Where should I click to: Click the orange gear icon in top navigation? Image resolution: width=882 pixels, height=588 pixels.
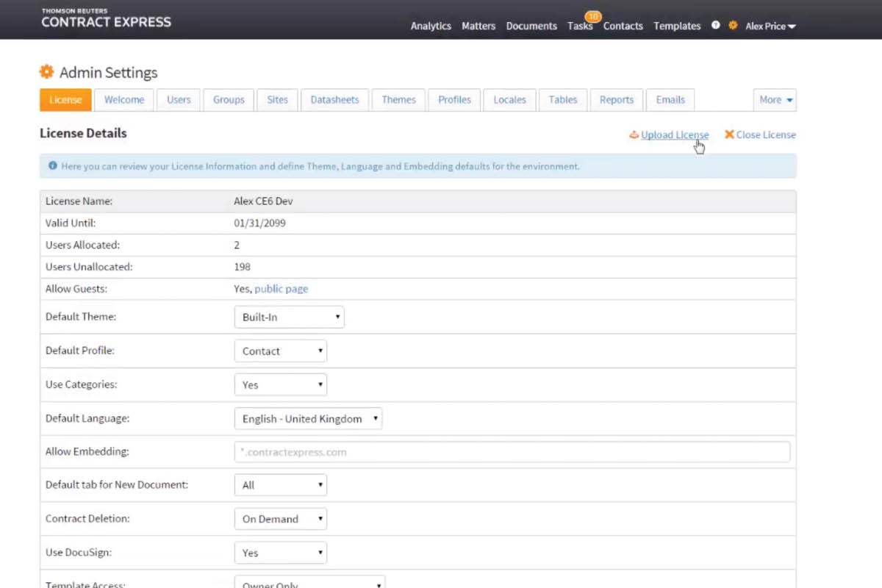[733, 25]
